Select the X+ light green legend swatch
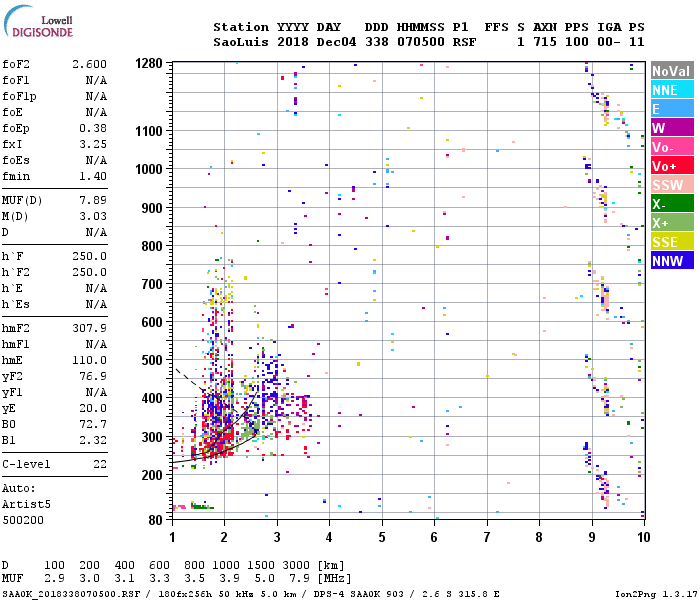Image resolution: width=700 pixels, height=600 pixels. 672,223
